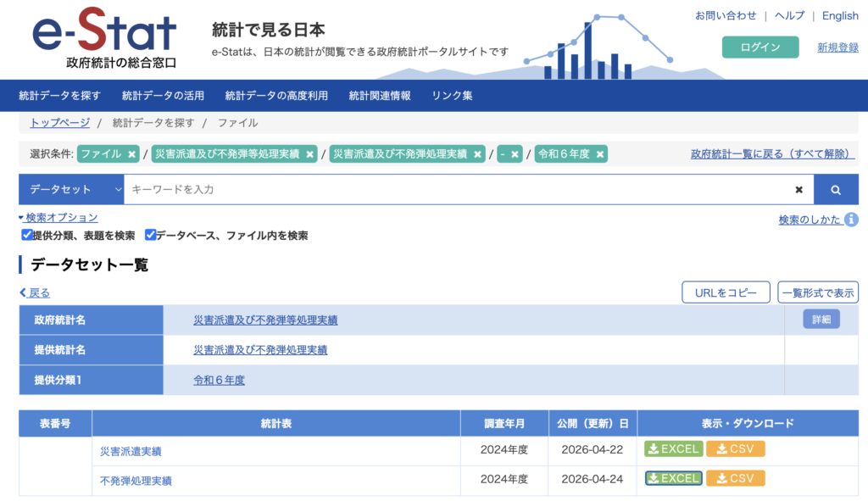Click the keyword input field
The width and height of the screenshot is (868, 501).
458,190
